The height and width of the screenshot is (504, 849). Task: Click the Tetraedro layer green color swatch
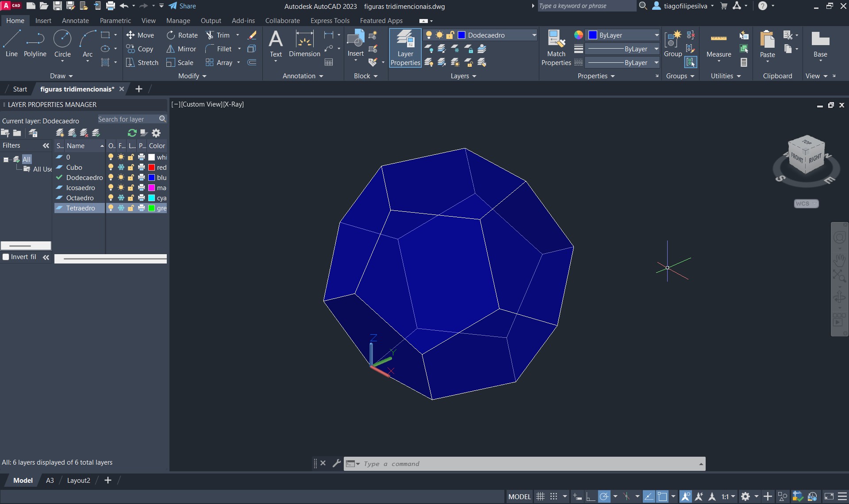pos(151,208)
